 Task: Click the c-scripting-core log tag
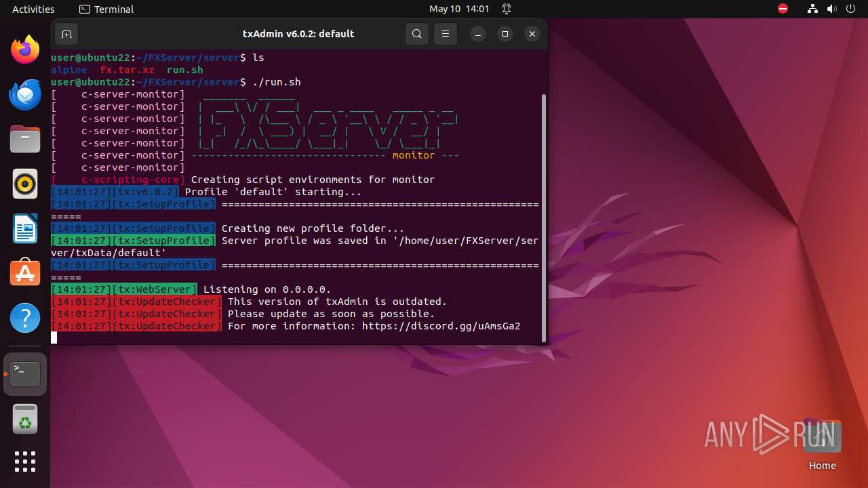click(x=118, y=180)
